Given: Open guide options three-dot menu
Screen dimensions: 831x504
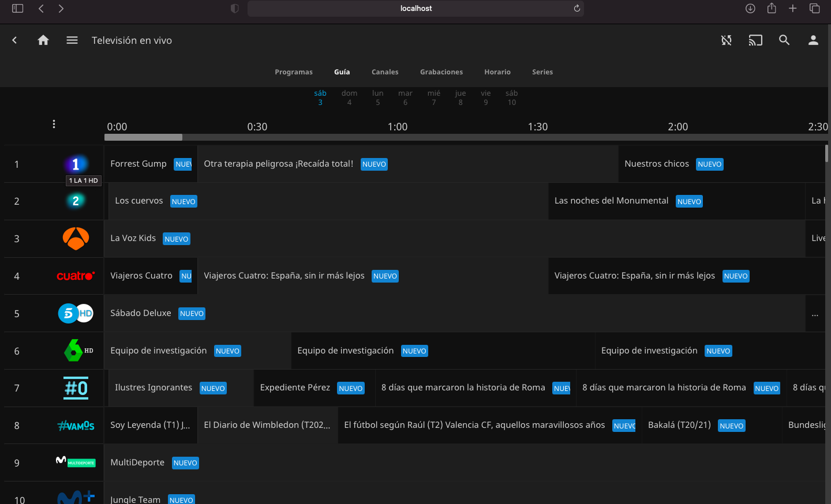Looking at the screenshot, I should coord(54,124).
